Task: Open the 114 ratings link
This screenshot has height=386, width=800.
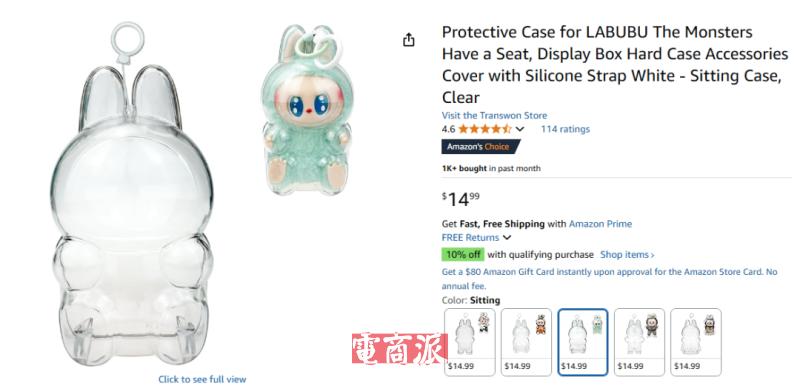Action: click(x=565, y=129)
